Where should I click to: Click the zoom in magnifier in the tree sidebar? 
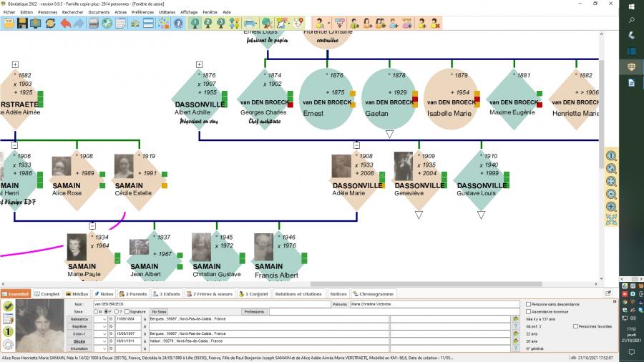tap(611, 207)
